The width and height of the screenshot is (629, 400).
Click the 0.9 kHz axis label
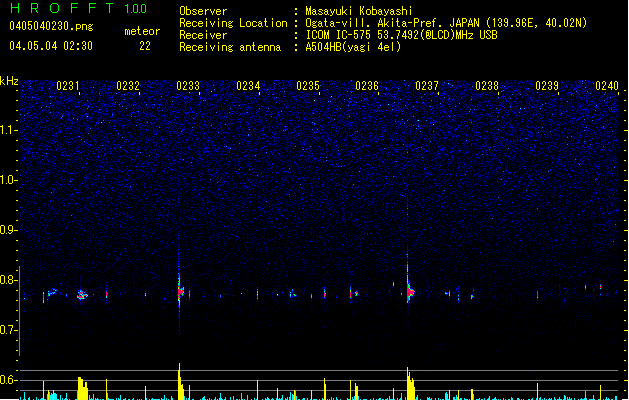8,230
